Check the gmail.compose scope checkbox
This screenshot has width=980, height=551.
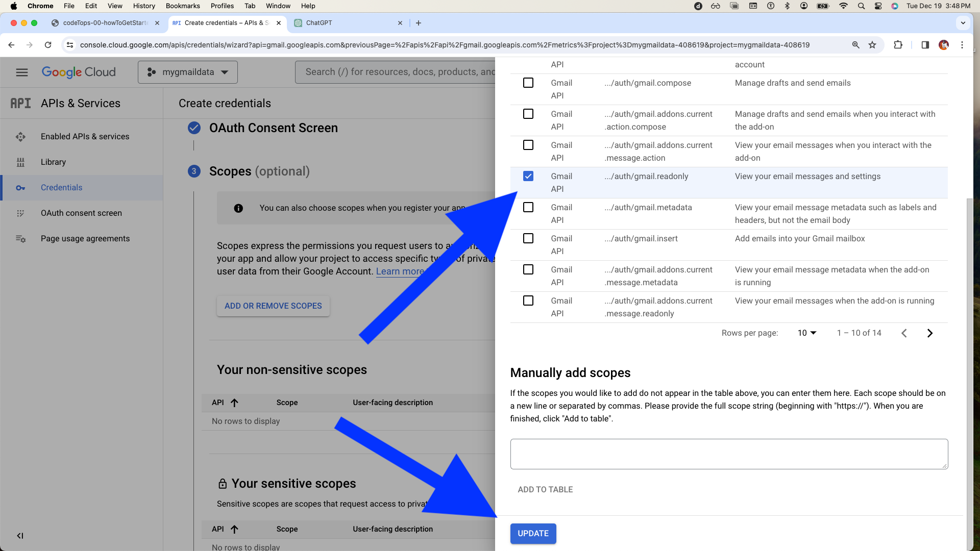(x=528, y=83)
